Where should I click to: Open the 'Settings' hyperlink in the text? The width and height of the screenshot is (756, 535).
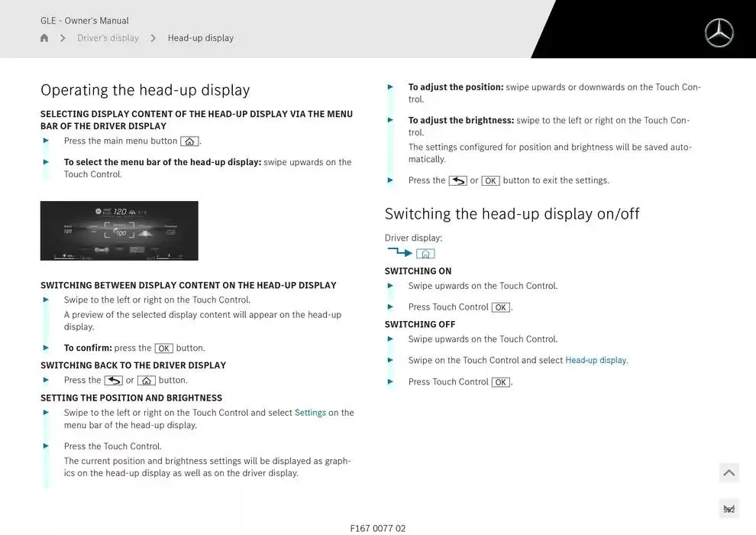point(310,413)
